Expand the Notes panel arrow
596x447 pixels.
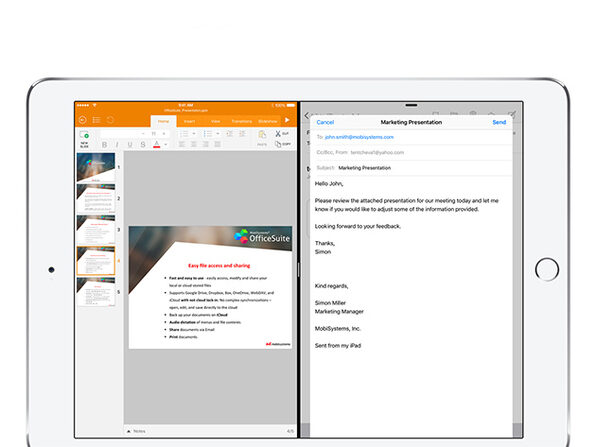click(x=129, y=431)
